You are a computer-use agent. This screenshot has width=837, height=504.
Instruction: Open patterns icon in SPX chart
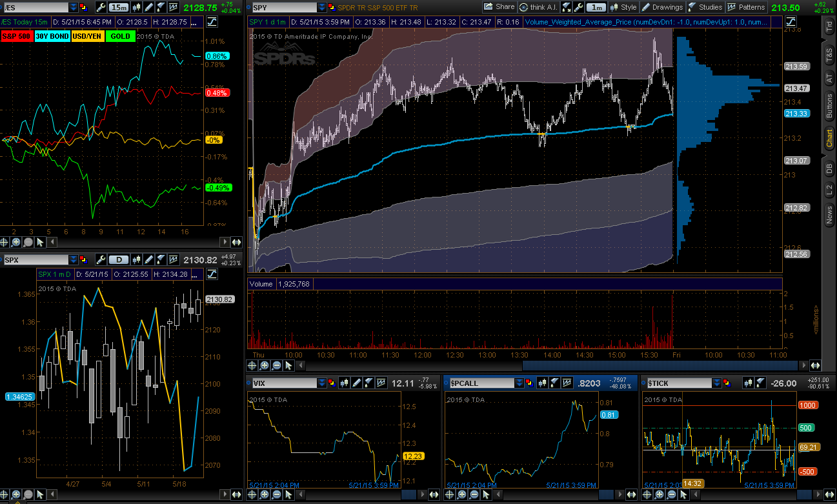[174, 259]
